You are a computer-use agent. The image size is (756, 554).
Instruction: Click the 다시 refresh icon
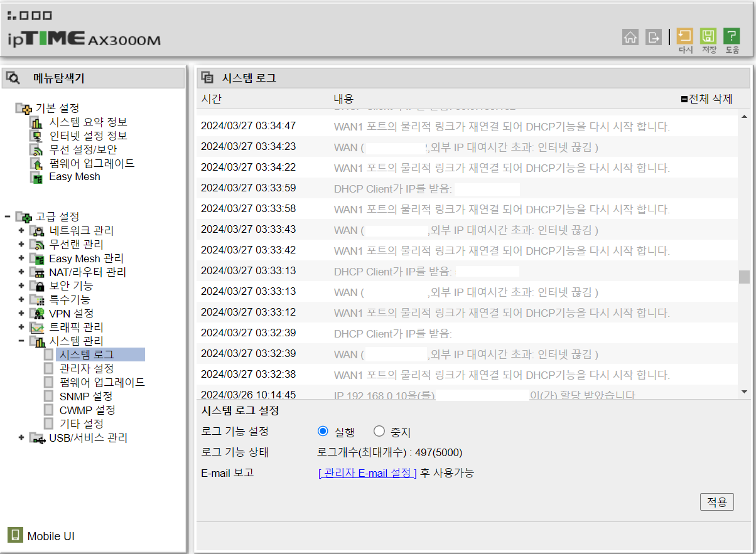685,36
